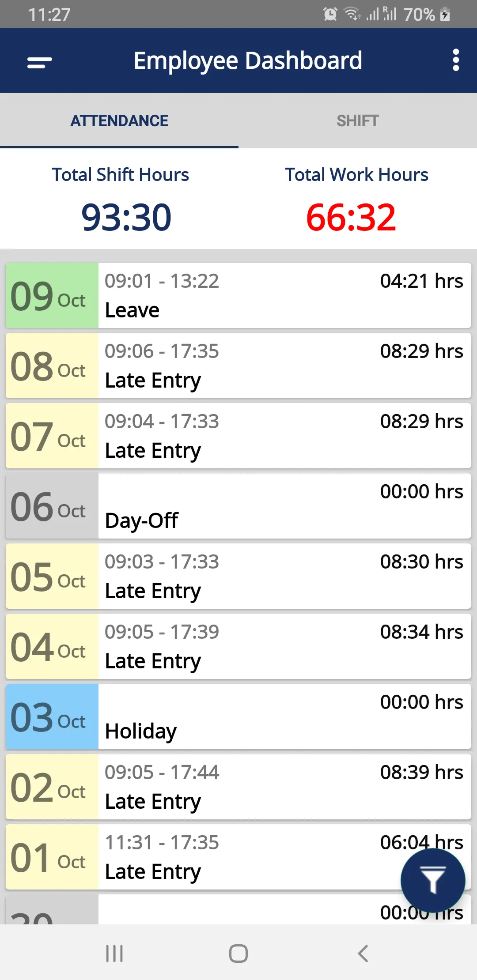
Task: Tap the Total Shift Hours 93:30 value
Action: click(126, 217)
